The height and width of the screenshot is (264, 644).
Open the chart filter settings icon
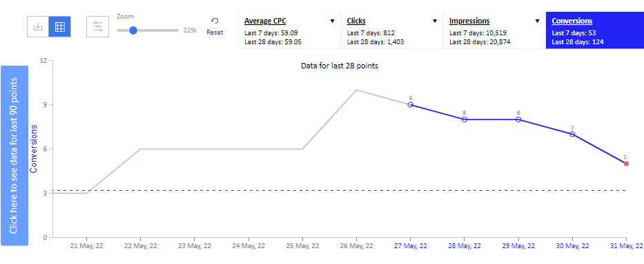coord(98,27)
